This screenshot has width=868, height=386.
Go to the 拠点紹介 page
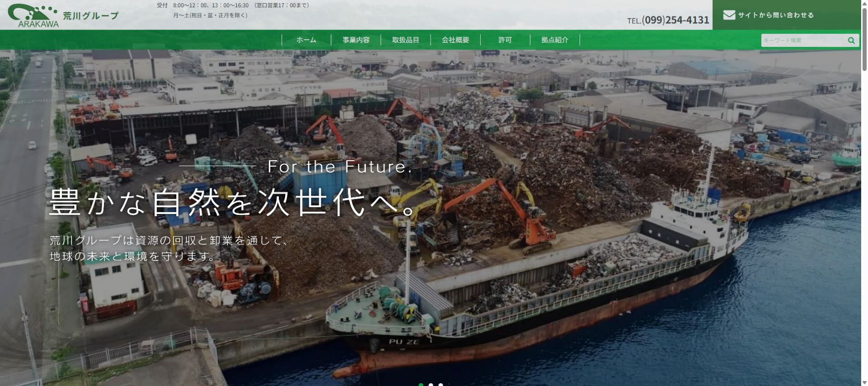(555, 40)
